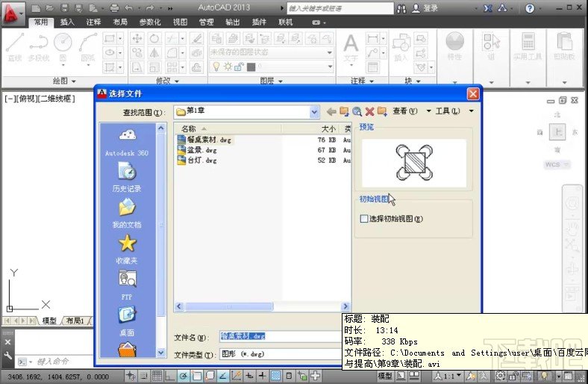Image resolution: width=588 pixels, height=384 pixels.
Task: Click the 插入 block insert tool
Action: (x=401, y=47)
